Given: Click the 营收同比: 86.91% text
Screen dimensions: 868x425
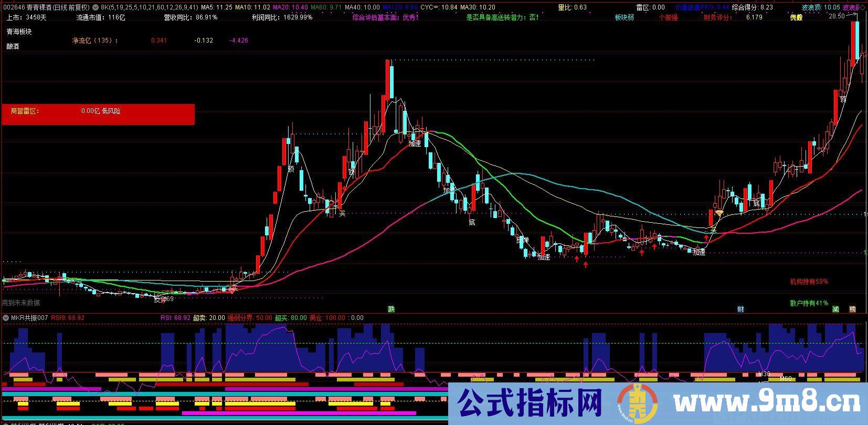Looking at the screenshot, I should click(x=190, y=17).
